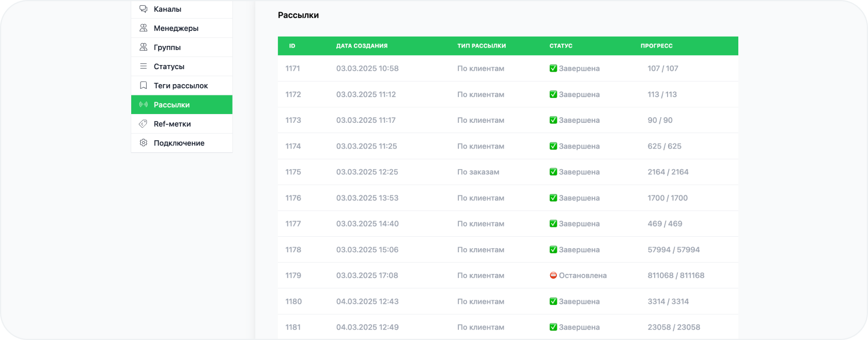Select mailing ID 1171
Image resolution: width=868 pixels, height=340 pixels.
click(x=292, y=68)
